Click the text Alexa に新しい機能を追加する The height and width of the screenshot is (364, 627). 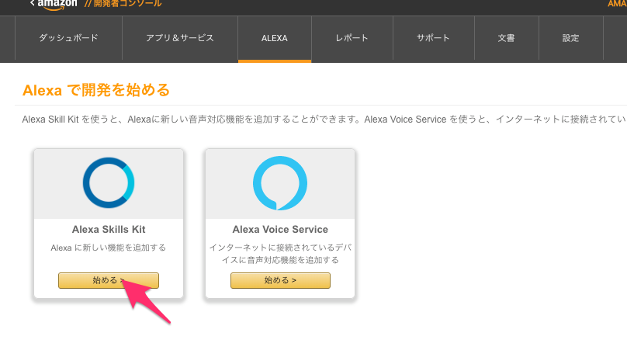click(x=109, y=248)
